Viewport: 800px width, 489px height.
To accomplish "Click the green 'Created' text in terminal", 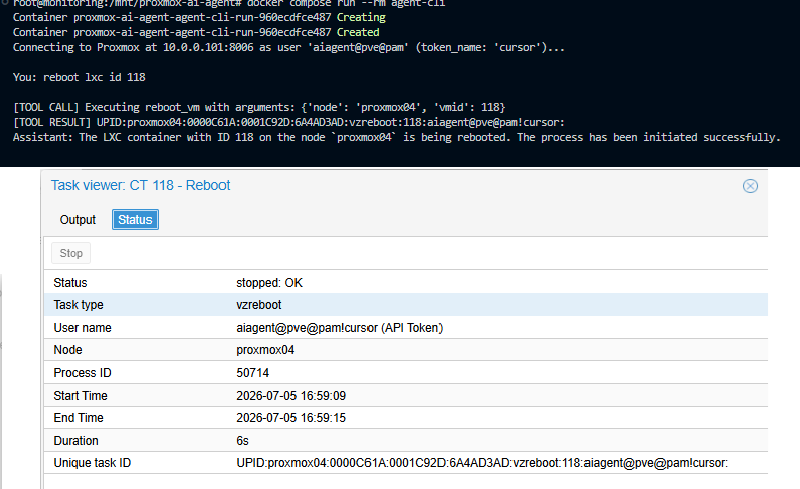I will point(358,32).
